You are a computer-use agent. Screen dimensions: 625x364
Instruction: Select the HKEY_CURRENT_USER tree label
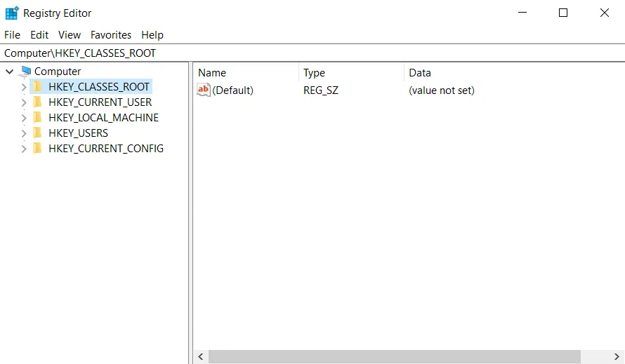pyautogui.click(x=100, y=102)
